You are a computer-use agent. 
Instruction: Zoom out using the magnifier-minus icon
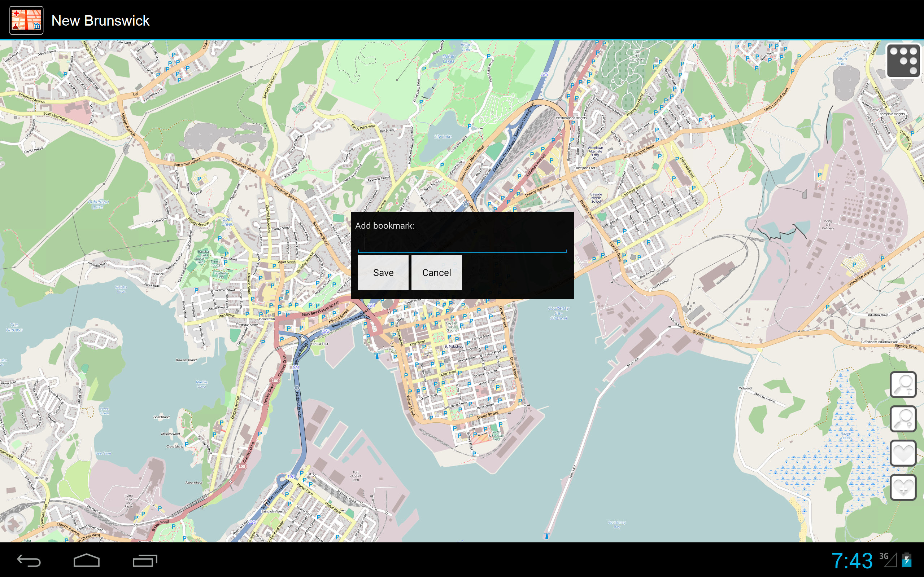[x=903, y=418]
